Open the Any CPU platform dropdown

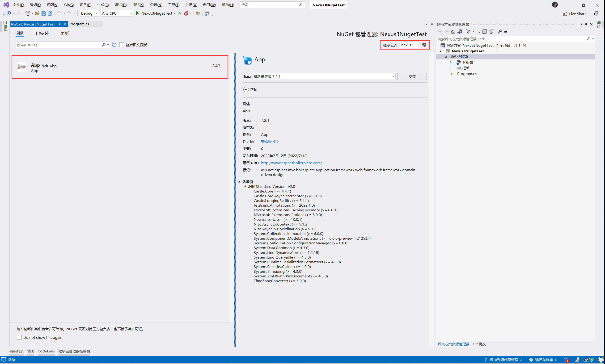(x=117, y=13)
